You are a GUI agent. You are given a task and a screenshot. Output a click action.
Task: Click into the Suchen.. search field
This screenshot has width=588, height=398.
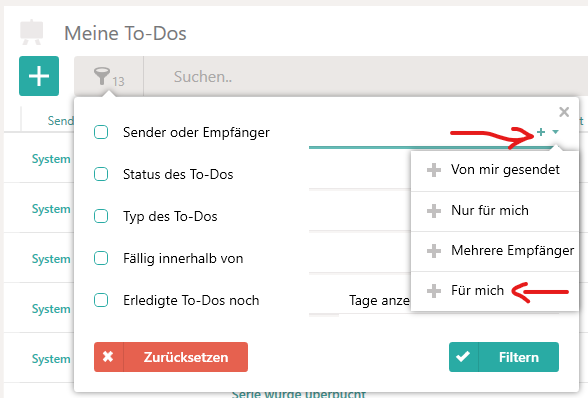tap(366, 77)
